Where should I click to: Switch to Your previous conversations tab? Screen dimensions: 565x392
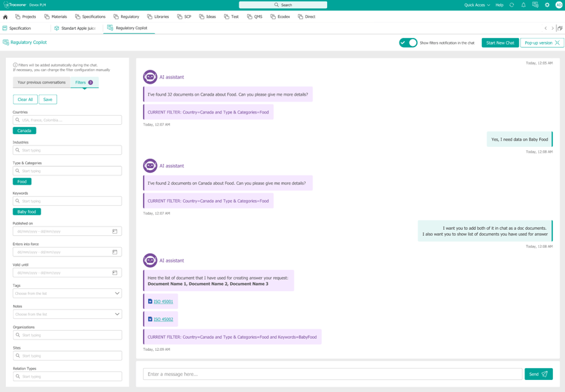tap(41, 82)
